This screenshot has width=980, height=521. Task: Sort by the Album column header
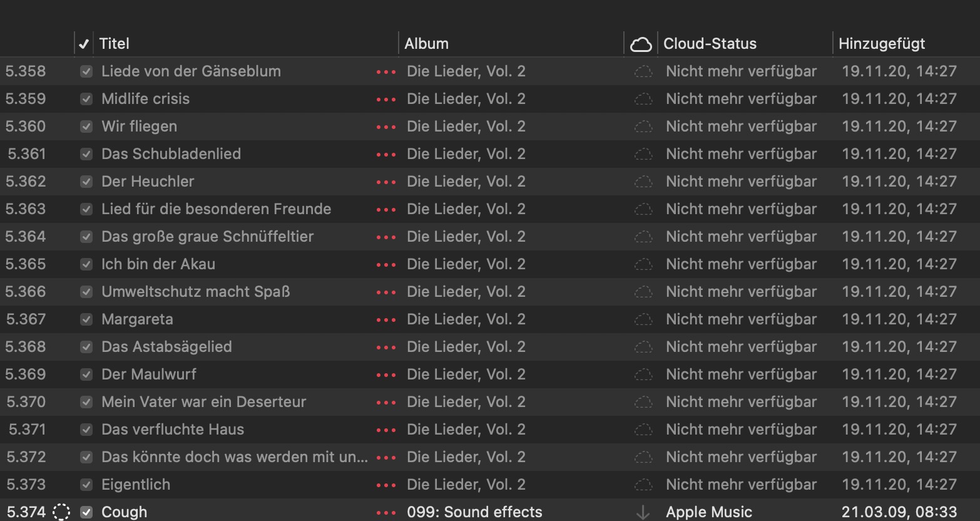[426, 44]
